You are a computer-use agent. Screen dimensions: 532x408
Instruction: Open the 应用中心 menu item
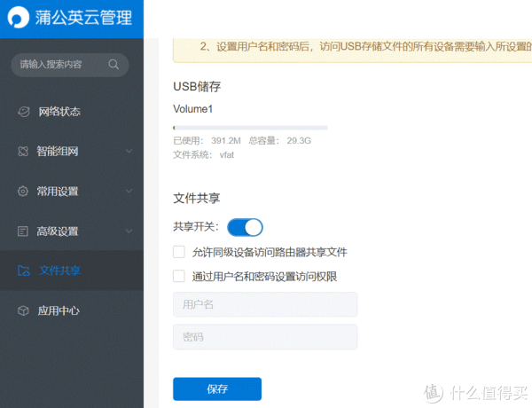click(x=72, y=310)
